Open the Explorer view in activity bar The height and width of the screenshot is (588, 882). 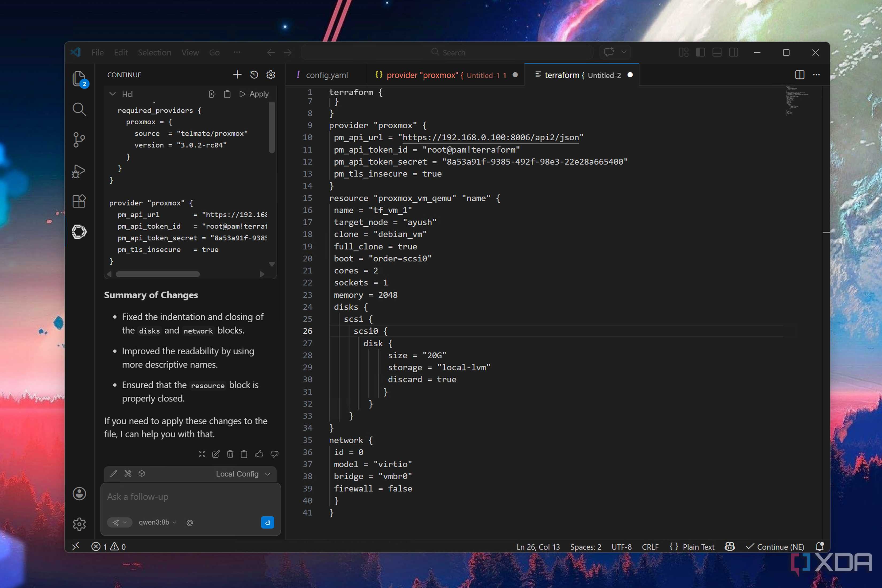[79, 79]
